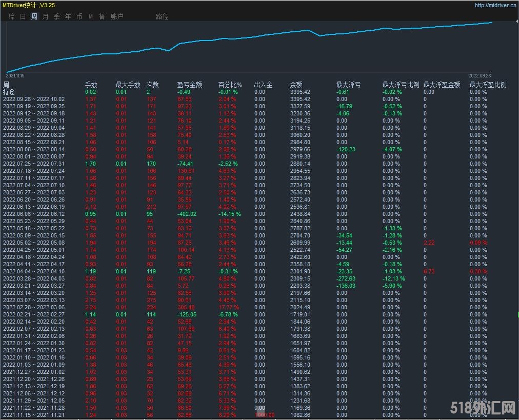Click the 路径 path button
Viewport: 519px width, 420px height.
162,16
